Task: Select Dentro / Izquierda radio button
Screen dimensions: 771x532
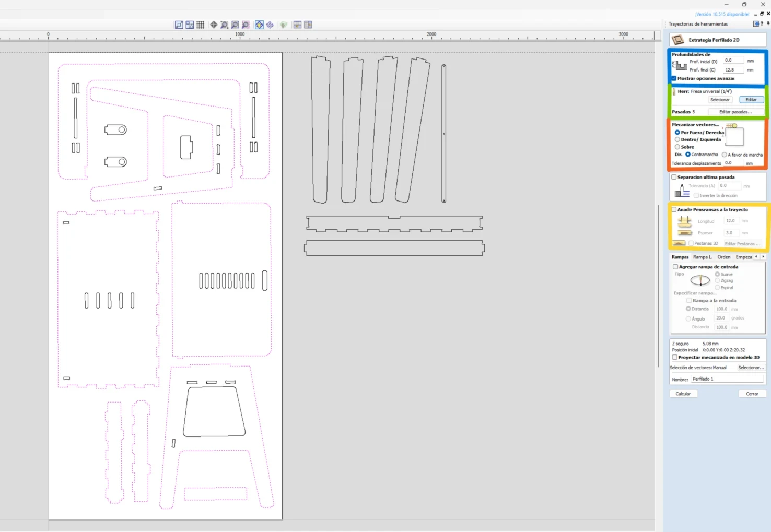Action: coord(677,139)
